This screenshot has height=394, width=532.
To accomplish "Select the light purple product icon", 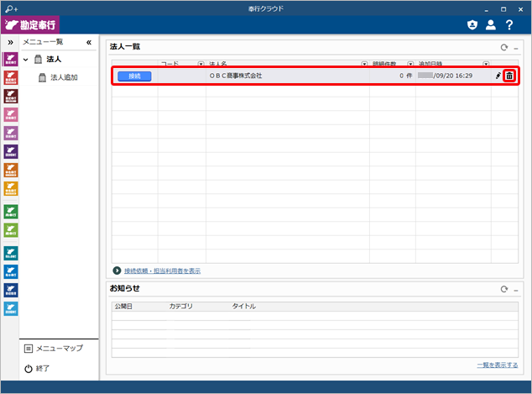I will 11,133.
